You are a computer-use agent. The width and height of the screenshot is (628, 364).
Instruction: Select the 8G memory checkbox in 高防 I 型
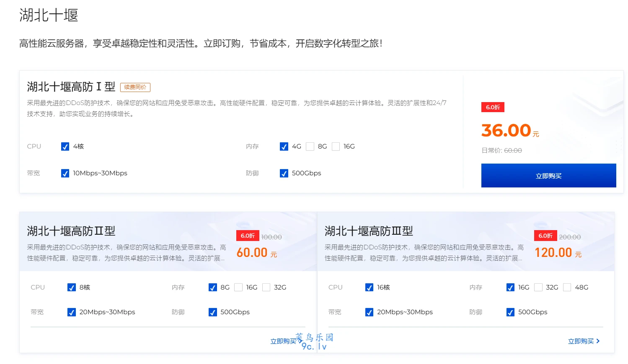tap(310, 146)
